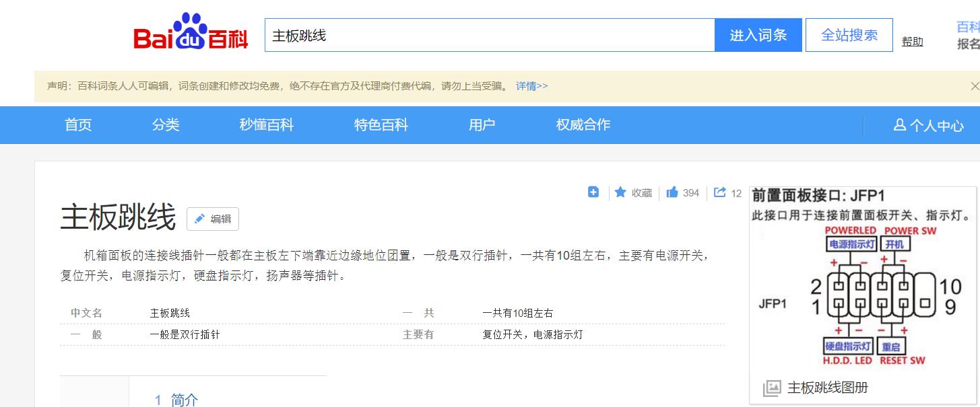Click inside the search input field
The width and height of the screenshot is (980, 407).
click(x=471, y=34)
